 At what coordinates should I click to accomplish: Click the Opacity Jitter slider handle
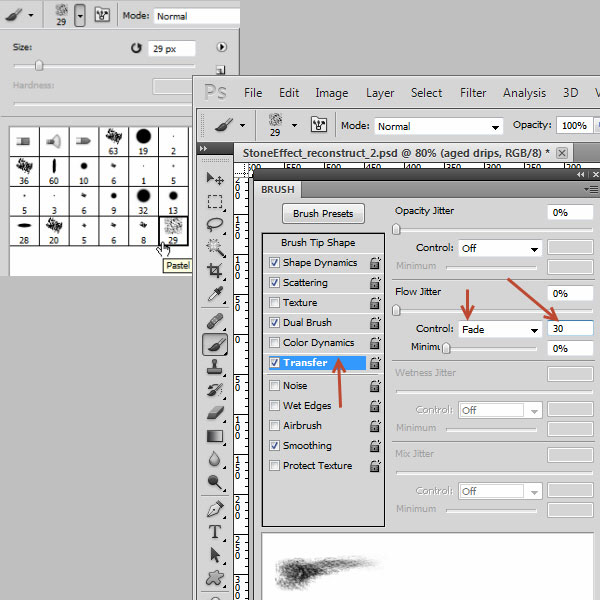tap(396, 229)
